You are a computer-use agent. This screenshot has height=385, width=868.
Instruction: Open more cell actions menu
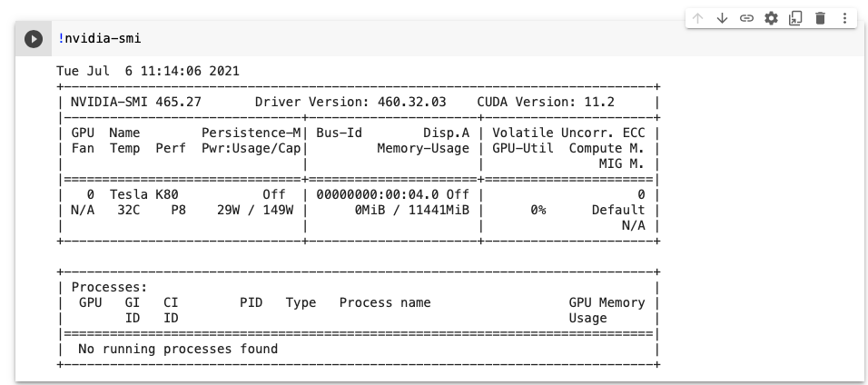[844, 18]
